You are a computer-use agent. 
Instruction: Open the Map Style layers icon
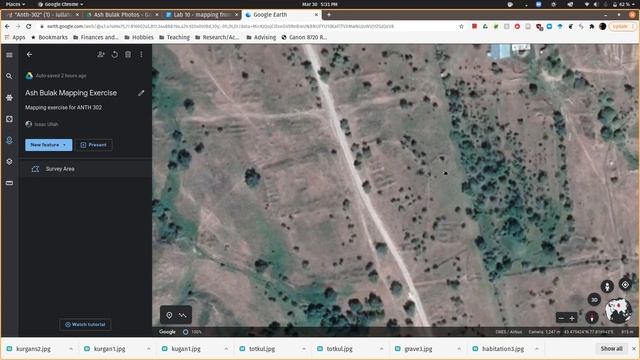coord(9,162)
